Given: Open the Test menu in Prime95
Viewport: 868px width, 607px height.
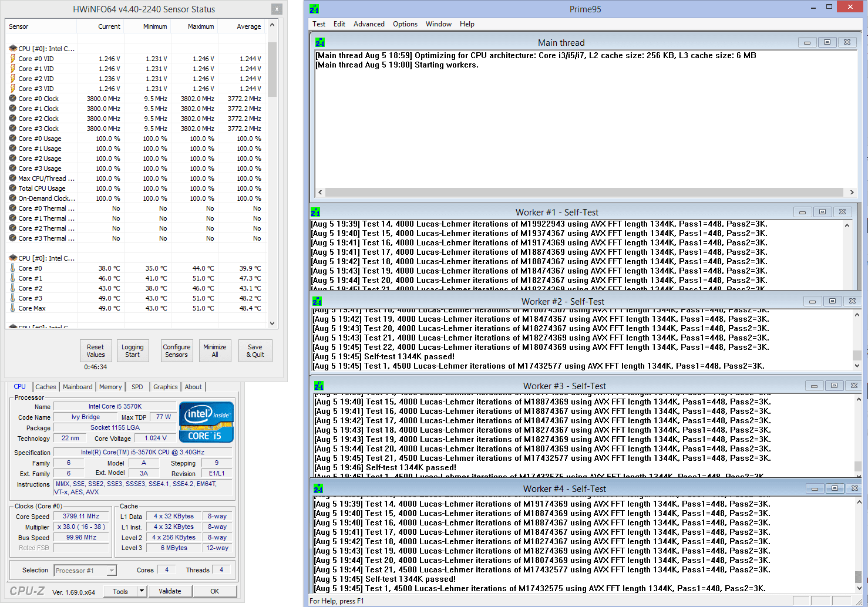Looking at the screenshot, I should (x=319, y=24).
